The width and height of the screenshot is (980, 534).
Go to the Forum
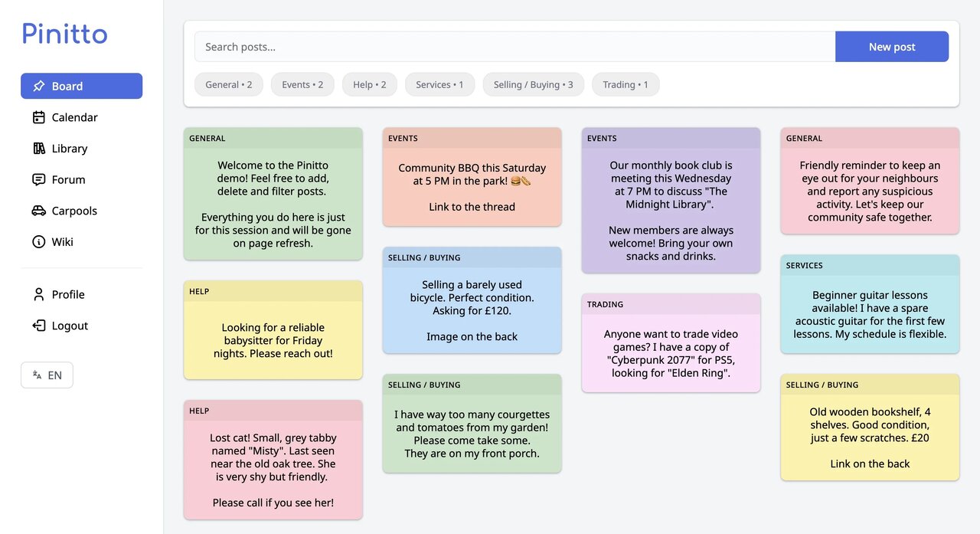(x=68, y=179)
